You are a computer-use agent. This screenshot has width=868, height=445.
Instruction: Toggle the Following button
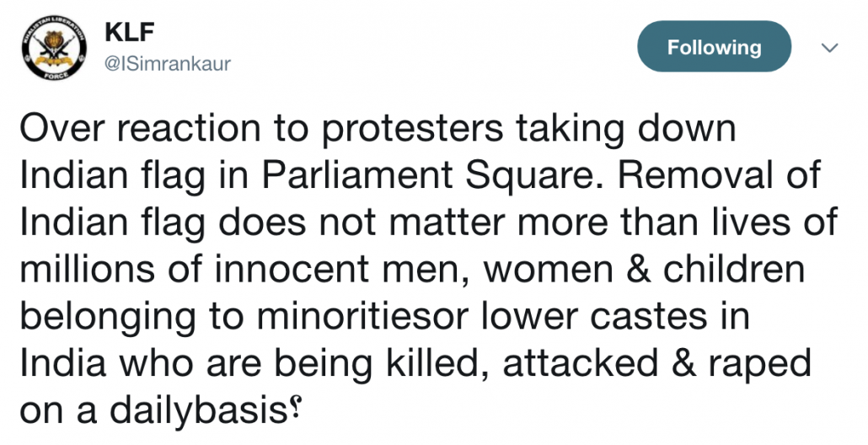click(714, 46)
